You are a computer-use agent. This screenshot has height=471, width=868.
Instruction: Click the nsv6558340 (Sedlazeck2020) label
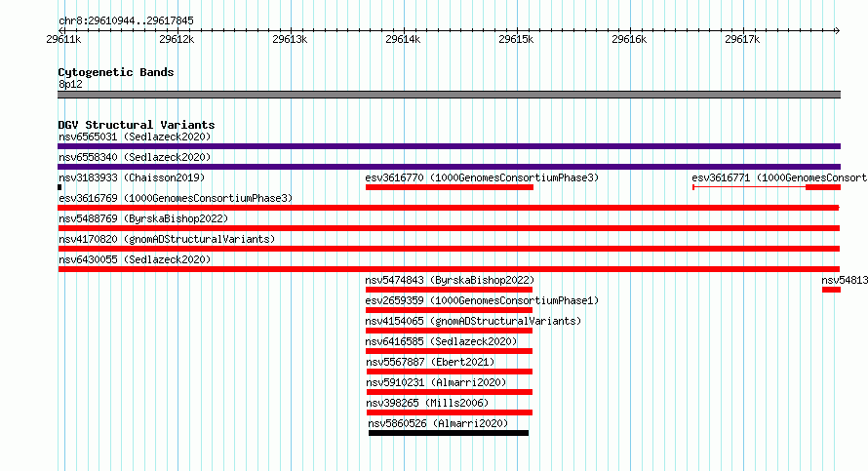click(135, 157)
